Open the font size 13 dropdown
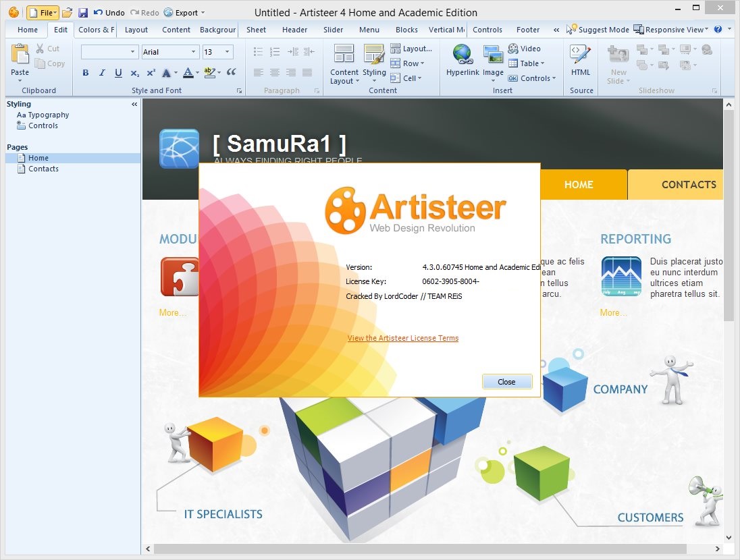 click(227, 52)
